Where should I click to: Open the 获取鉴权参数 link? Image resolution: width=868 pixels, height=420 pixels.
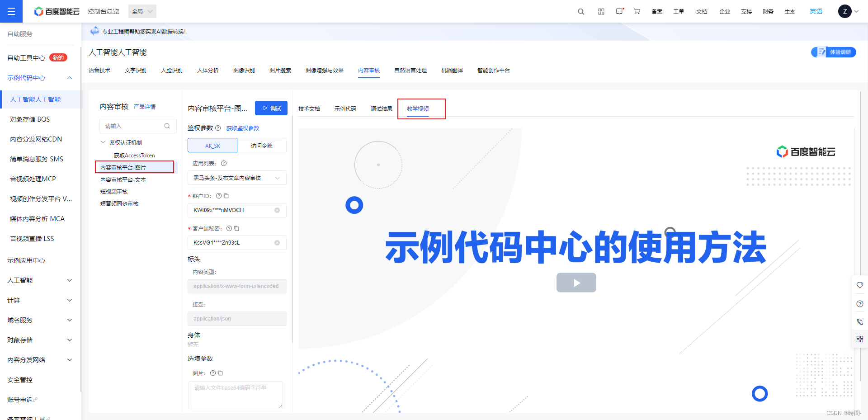pos(243,128)
